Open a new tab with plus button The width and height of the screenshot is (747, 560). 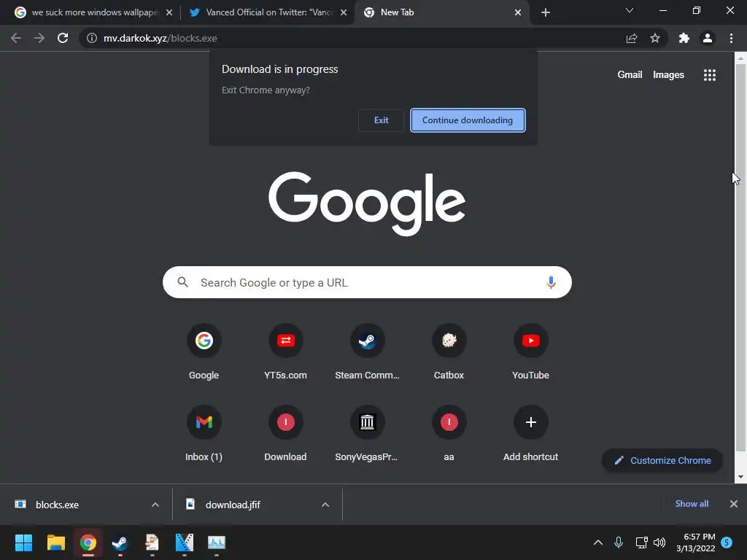click(x=546, y=12)
